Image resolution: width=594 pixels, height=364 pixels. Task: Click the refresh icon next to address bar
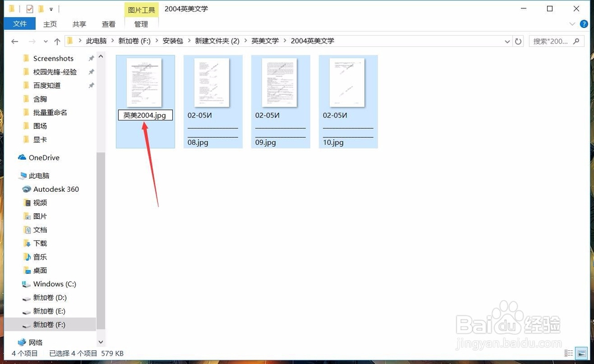(519, 40)
